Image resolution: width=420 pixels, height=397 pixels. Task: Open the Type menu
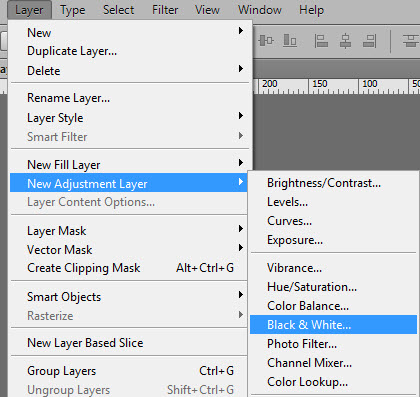[72, 10]
